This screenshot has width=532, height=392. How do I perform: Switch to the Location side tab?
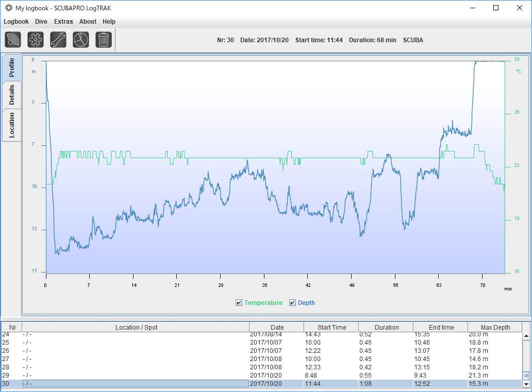(x=12, y=125)
